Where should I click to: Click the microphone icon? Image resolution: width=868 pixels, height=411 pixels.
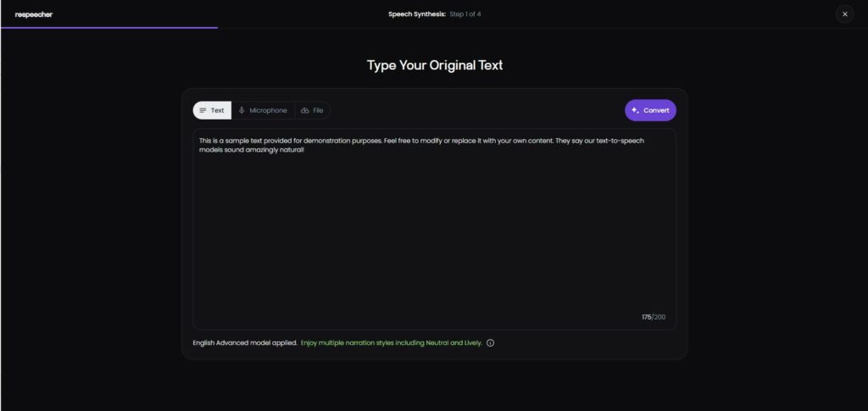coord(242,110)
